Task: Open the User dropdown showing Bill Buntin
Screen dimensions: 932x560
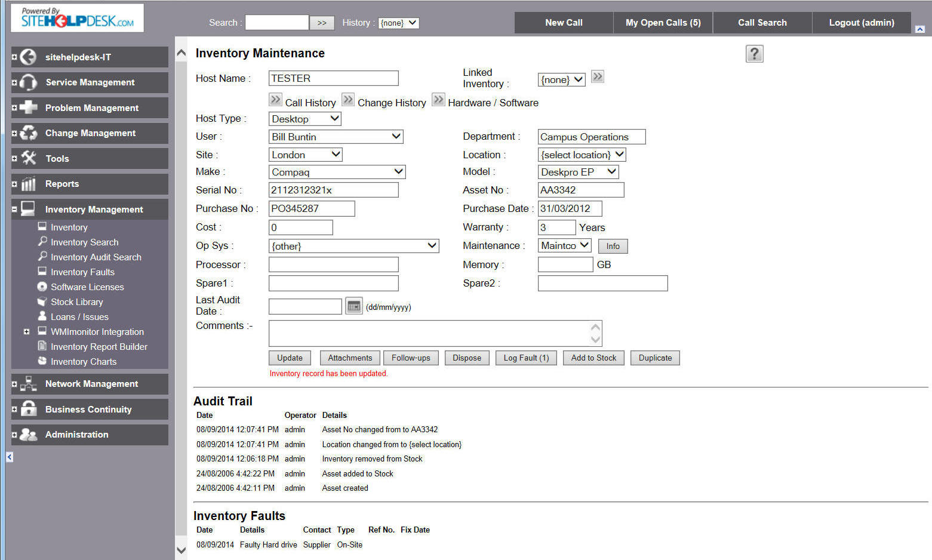Action: pos(336,137)
